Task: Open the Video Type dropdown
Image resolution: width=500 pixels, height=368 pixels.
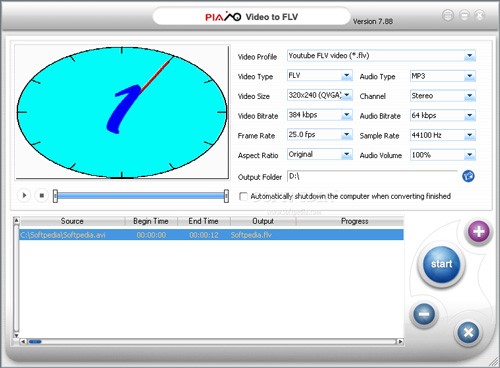Action: tap(347, 76)
